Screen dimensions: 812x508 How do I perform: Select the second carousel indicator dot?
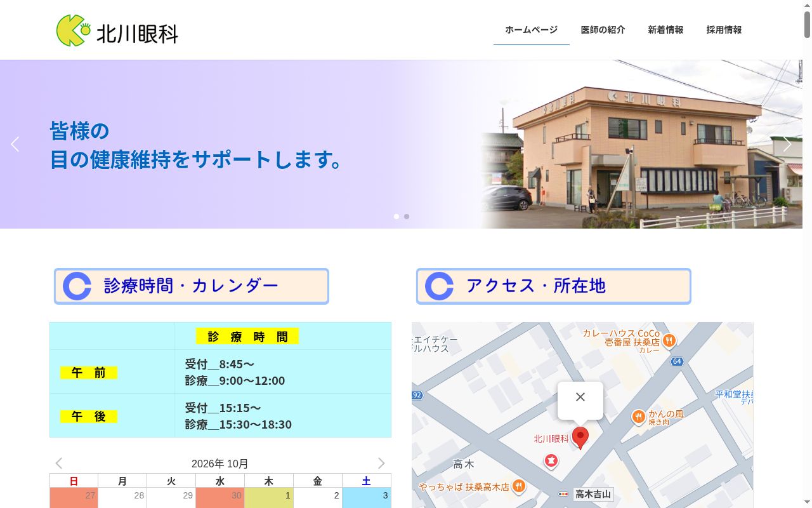(x=407, y=217)
